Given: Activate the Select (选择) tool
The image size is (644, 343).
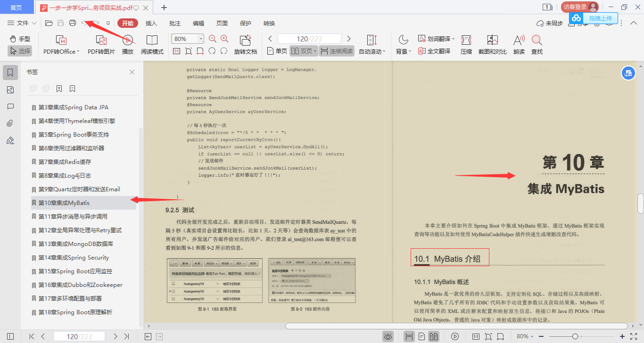Looking at the screenshot, I should tap(19, 51).
